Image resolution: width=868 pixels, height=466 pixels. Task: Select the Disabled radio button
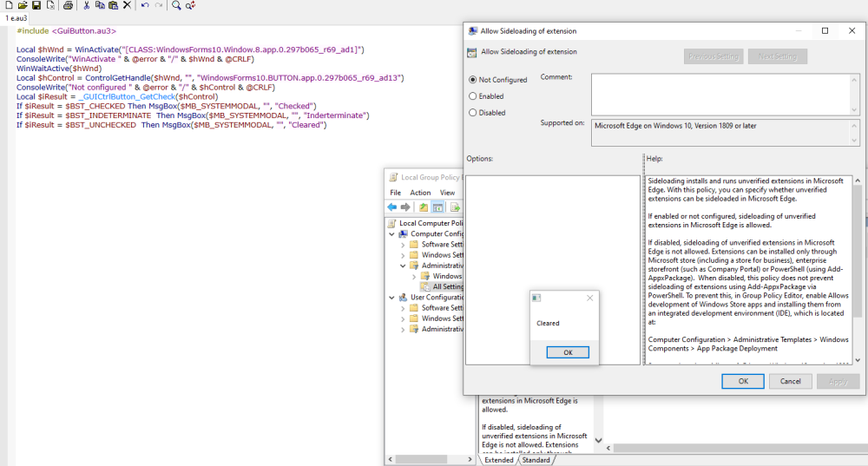click(x=473, y=112)
